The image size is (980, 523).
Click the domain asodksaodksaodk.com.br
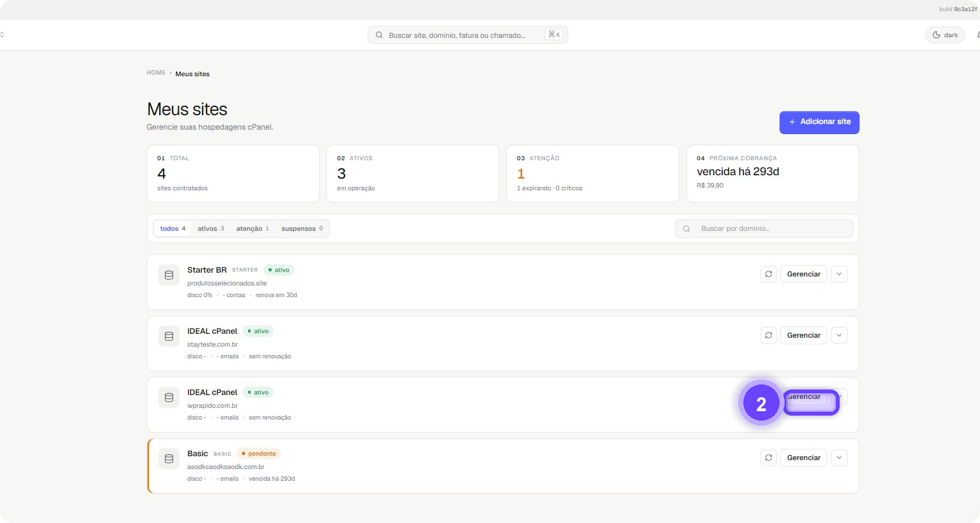tap(226, 467)
